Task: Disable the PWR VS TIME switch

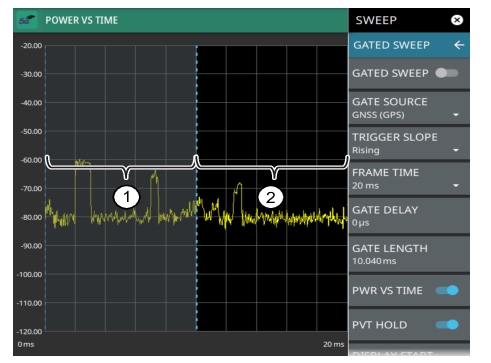Action: coord(447,290)
